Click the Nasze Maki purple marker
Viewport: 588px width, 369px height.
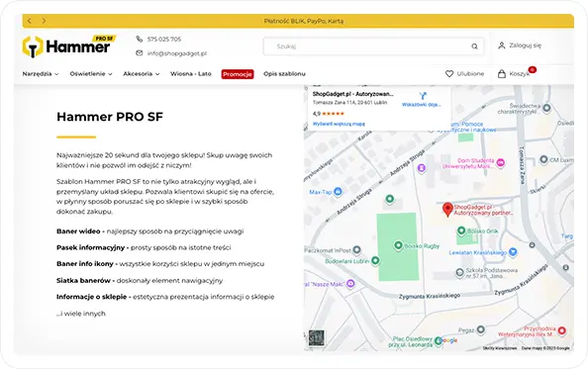click(x=350, y=284)
